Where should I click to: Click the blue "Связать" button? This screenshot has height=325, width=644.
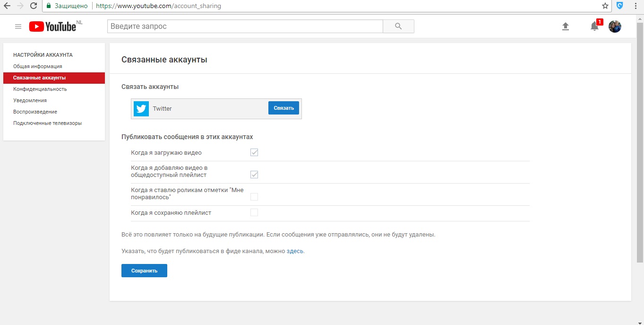tap(283, 108)
